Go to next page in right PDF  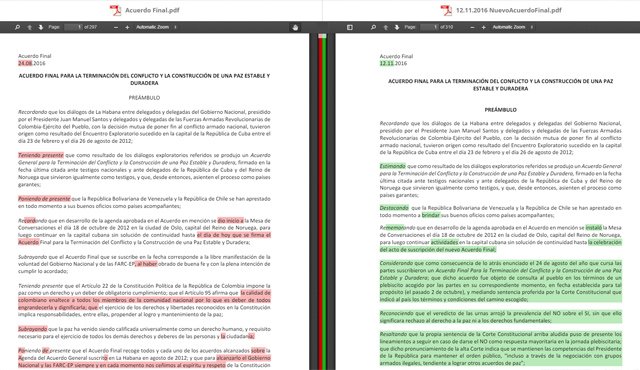(397, 27)
